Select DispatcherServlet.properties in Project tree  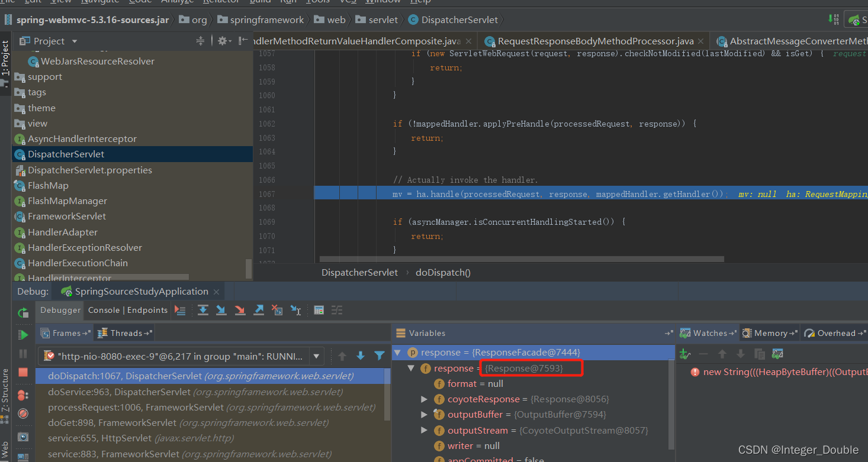(x=90, y=170)
